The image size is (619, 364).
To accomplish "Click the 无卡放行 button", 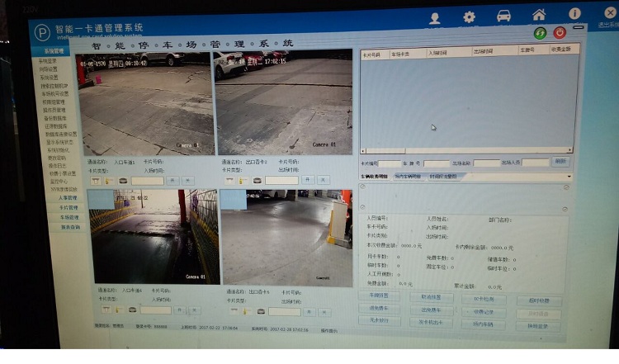I will 380,320.
